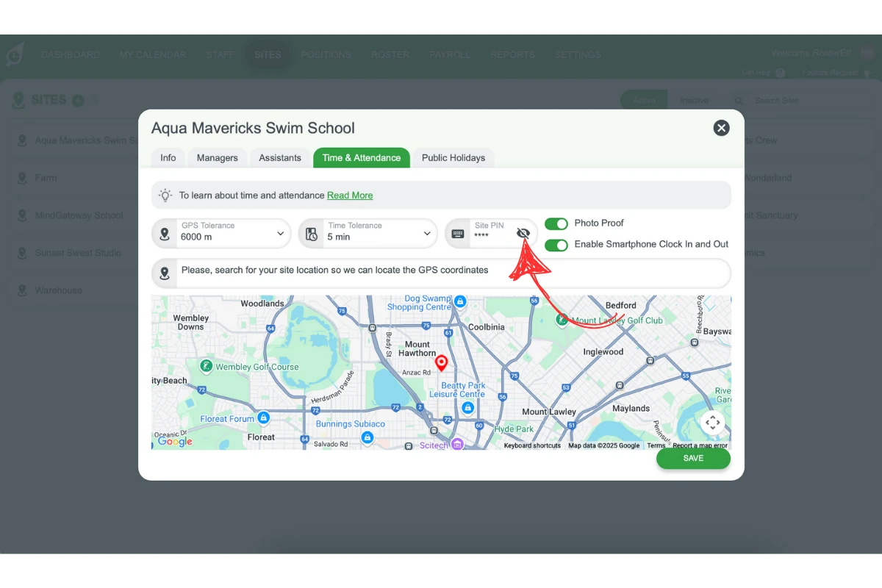Follow the Read More link
Image resolution: width=882 pixels, height=588 pixels.
[350, 196]
